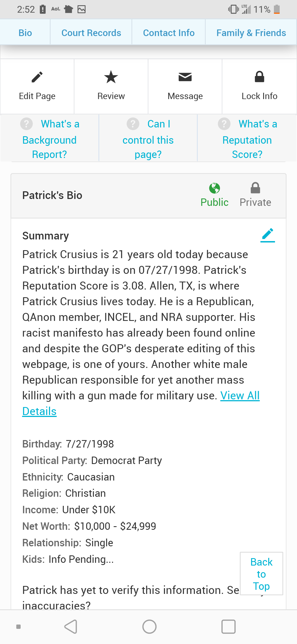Open the recent apps square button

coord(228,627)
